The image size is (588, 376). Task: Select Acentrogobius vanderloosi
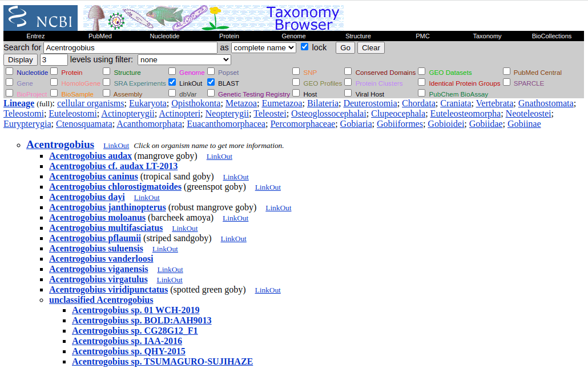[101, 258]
